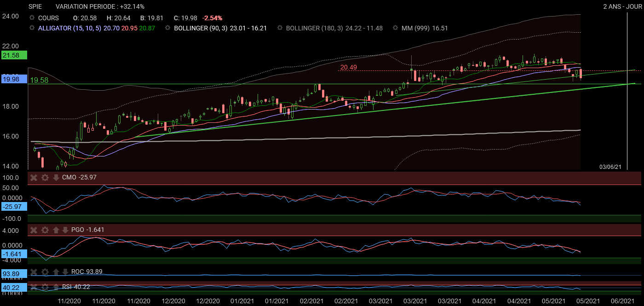Change the 2 ANS - JOUR period selector
The image size is (644, 306).
click(621, 6)
